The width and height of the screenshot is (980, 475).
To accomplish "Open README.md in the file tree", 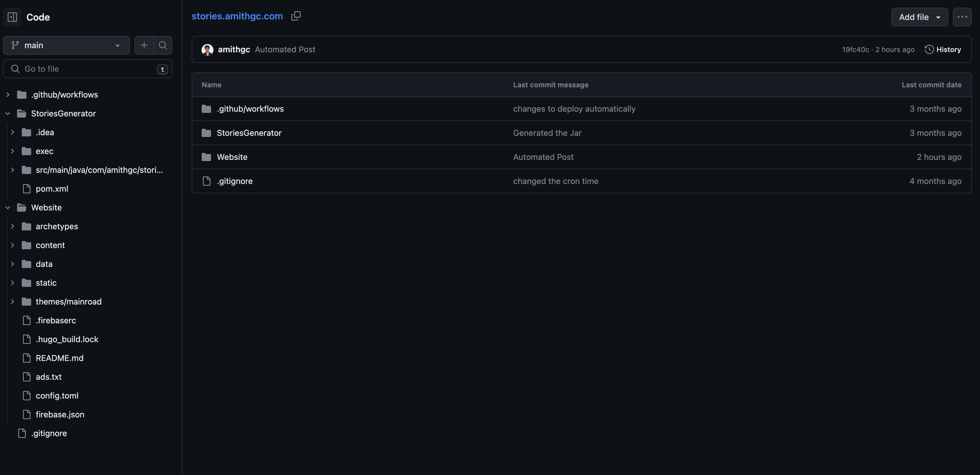I will [x=60, y=358].
